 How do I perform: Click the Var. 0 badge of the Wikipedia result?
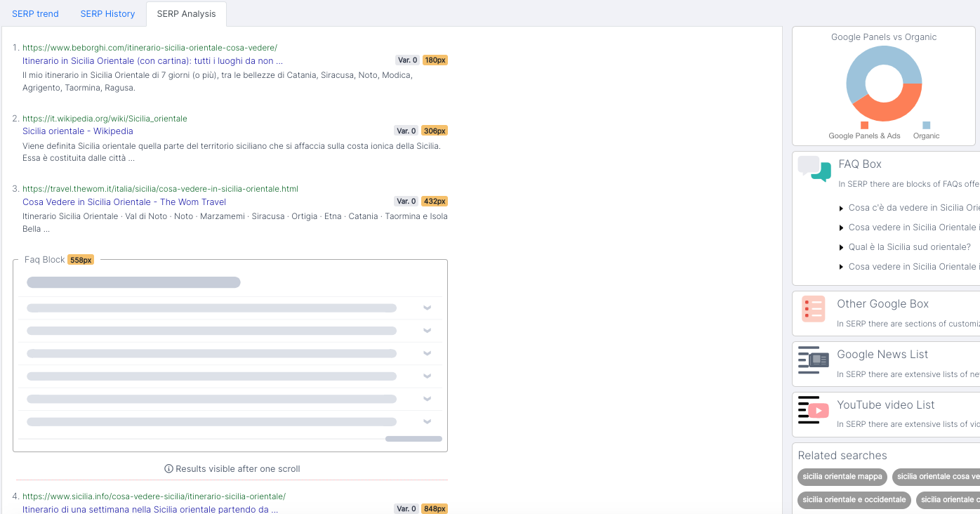(x=406, y=131)
